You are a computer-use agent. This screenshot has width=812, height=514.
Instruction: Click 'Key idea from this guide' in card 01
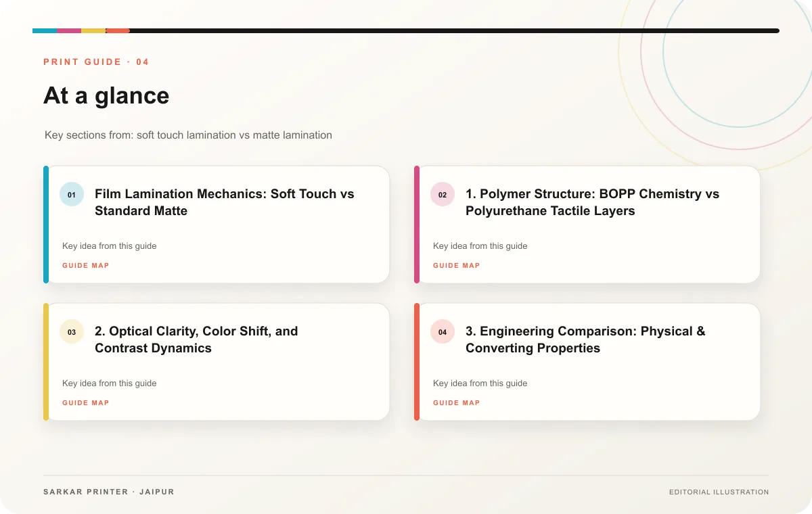point(110,246)
